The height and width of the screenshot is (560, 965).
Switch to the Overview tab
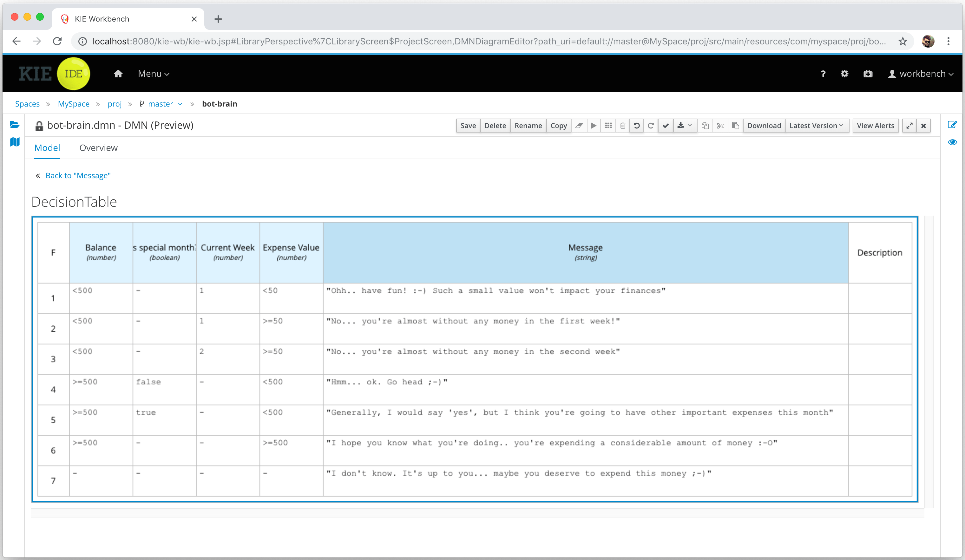[98, 148]
